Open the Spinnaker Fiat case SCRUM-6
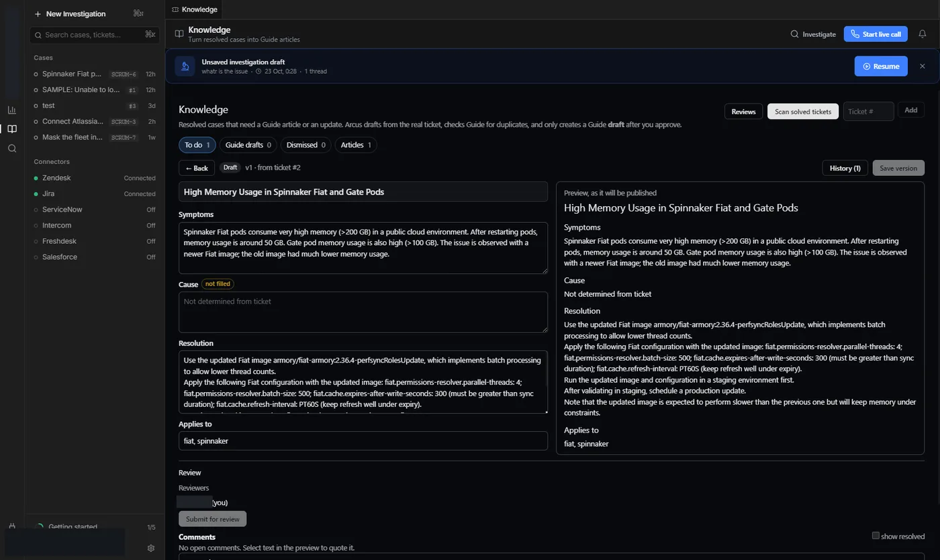 pyautogui.click(x=95, y=74)
